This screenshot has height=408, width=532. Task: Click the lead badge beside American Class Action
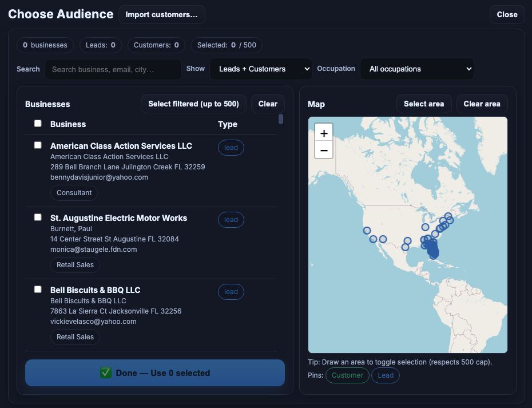tap(231, 147)
